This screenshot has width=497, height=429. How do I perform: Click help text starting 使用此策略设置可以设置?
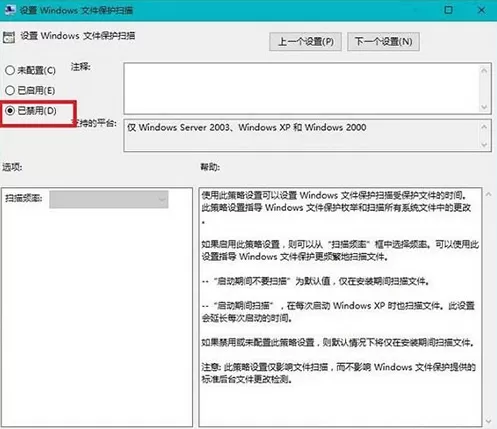coord(336,208)
